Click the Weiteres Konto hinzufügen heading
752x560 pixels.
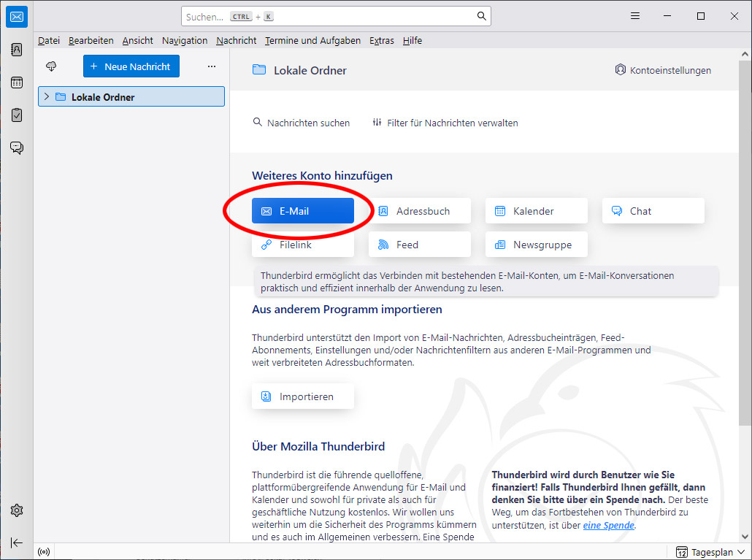pos(322,175)
